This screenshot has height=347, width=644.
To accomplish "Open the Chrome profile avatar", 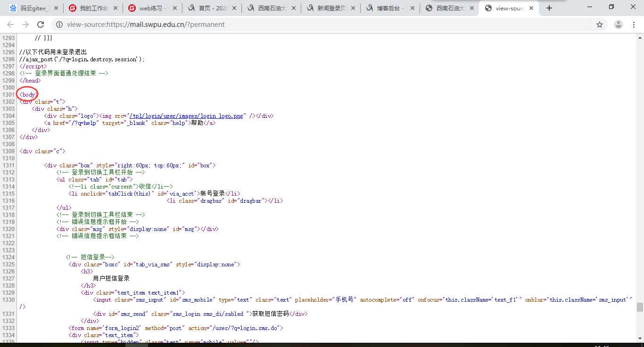I will 619,25.
